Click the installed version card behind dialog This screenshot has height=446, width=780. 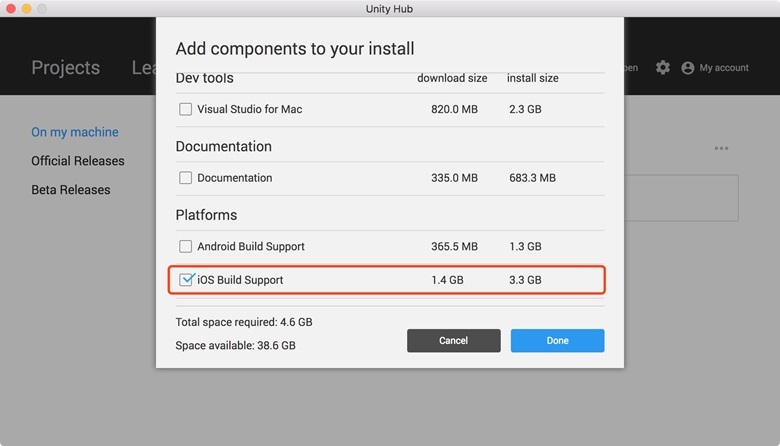pyautogui.click(x=681, y=198)
